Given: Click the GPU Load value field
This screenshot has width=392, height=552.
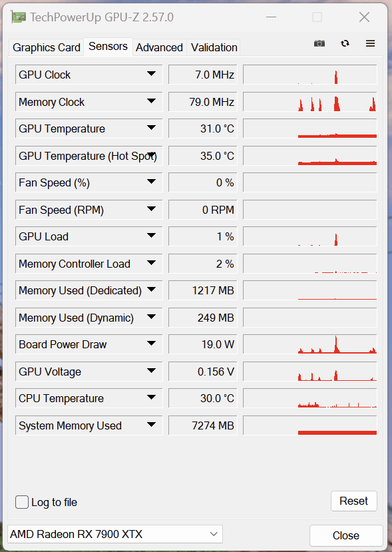Looking at the screenshot, I should [203, 236].
